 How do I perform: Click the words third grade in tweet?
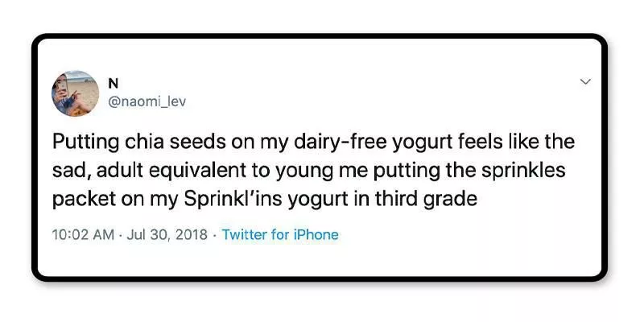pyautogui.click(x=431, y=198)
